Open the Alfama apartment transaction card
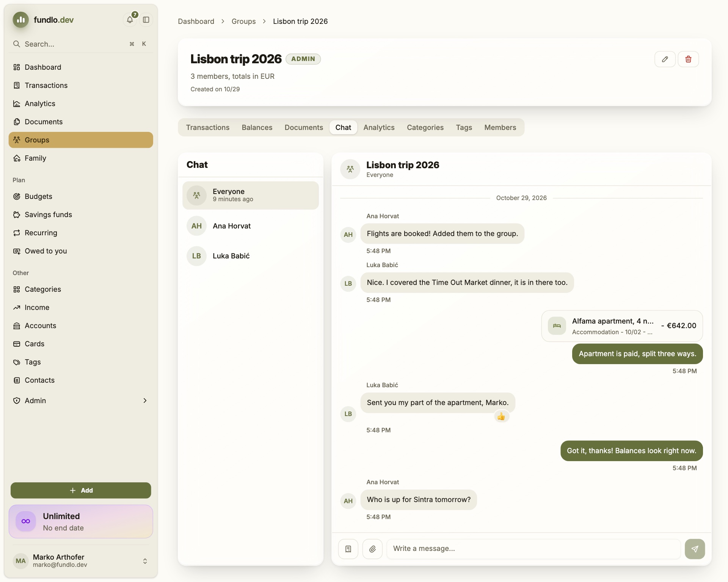Image resolution: width=728 pixels, height=582 pixels. click(622, 326)
